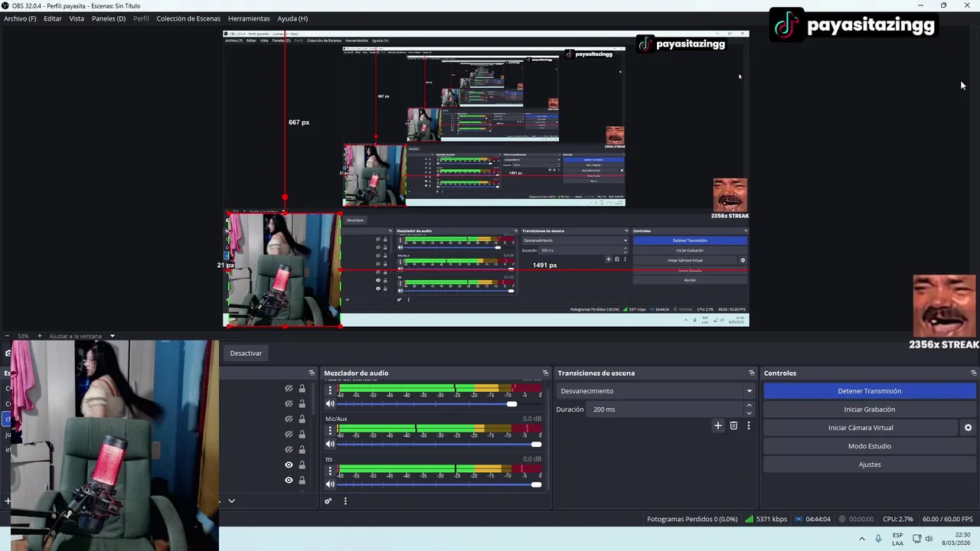Click 60.00 / 60.00 FPS status text

947,519
